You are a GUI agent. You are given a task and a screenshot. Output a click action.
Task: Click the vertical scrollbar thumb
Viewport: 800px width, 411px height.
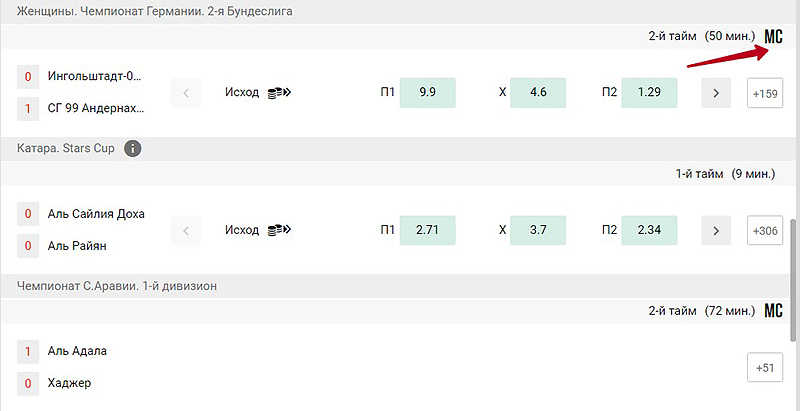[x=793, y=280]
